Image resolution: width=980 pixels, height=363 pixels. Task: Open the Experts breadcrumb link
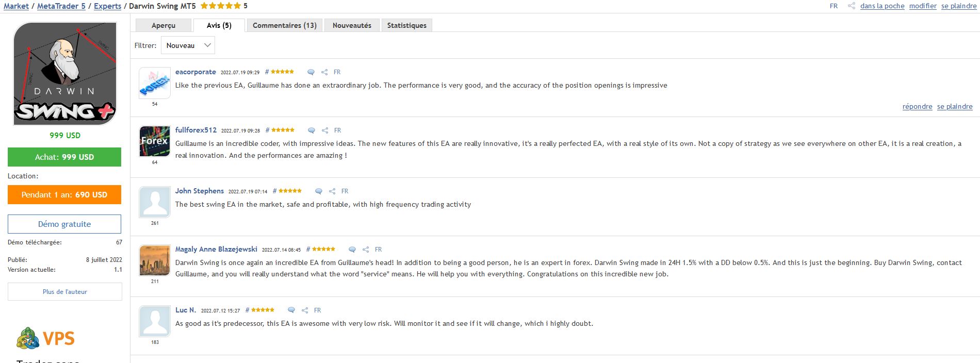point(107,6)
